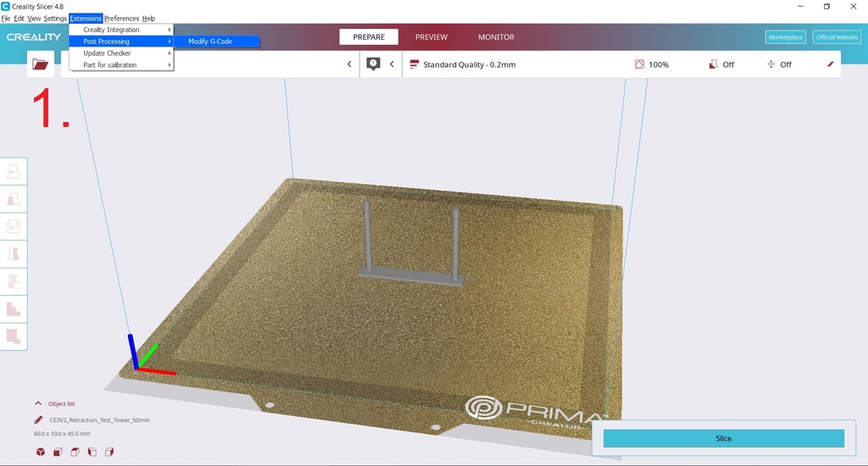Select the Mirror tool in left toolbar
Image resolution: width=868 pixels, height=466 pixels.
coord(14,253)
